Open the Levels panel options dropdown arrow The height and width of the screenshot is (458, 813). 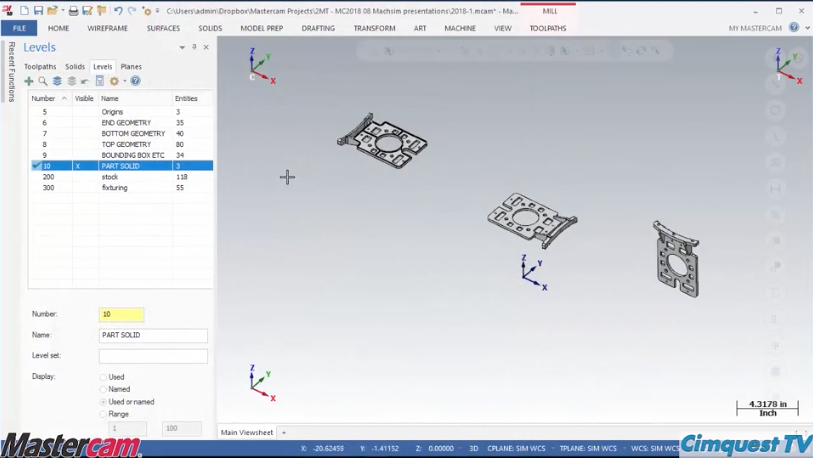[182, 47]
